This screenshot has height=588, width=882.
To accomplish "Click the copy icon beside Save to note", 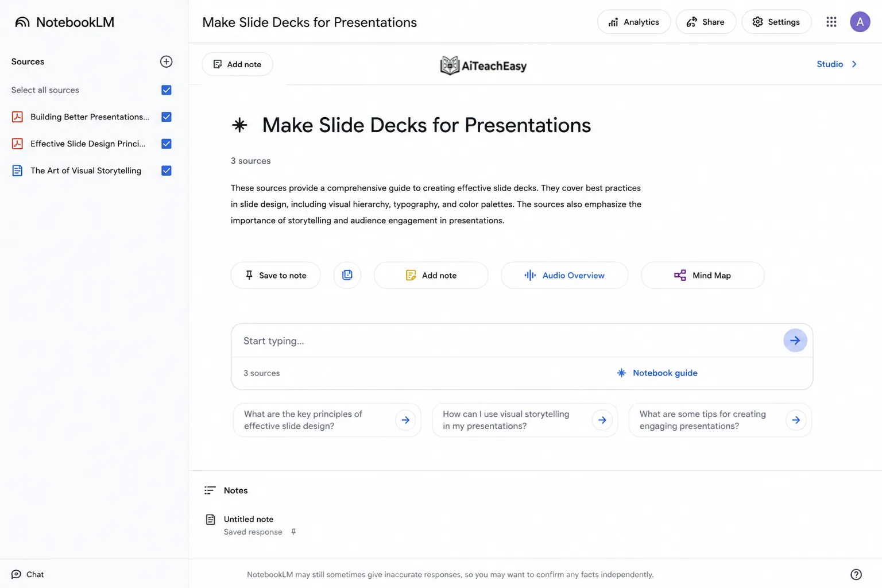I will [347, 275].
